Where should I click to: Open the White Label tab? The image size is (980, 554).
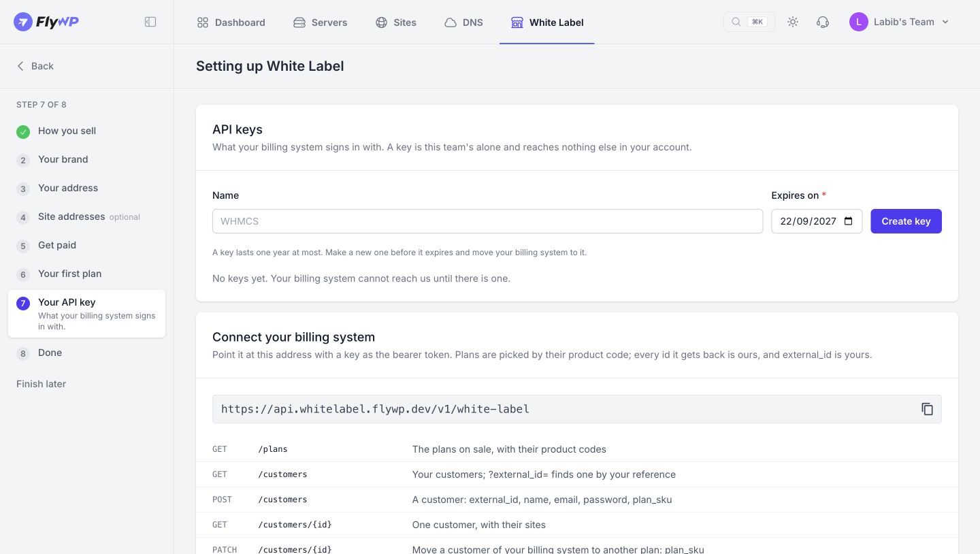[x=547, y=22]
